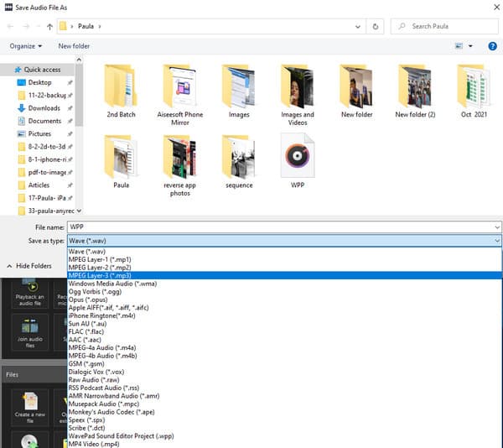Select MPEG Layer-2 (*.mp2) format

tap(284, 268)
